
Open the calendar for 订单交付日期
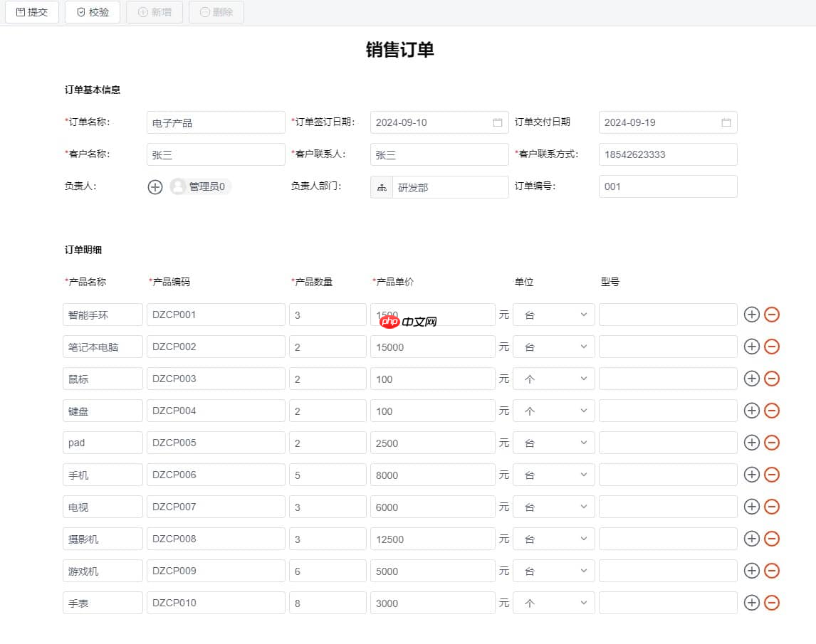pyautogui.click(x=726, y=122)
